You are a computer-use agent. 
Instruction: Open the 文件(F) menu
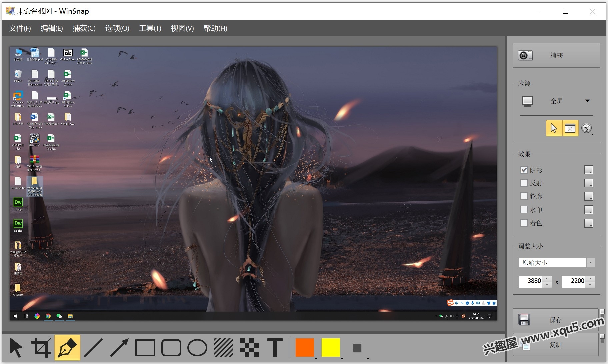coord(20,28)
